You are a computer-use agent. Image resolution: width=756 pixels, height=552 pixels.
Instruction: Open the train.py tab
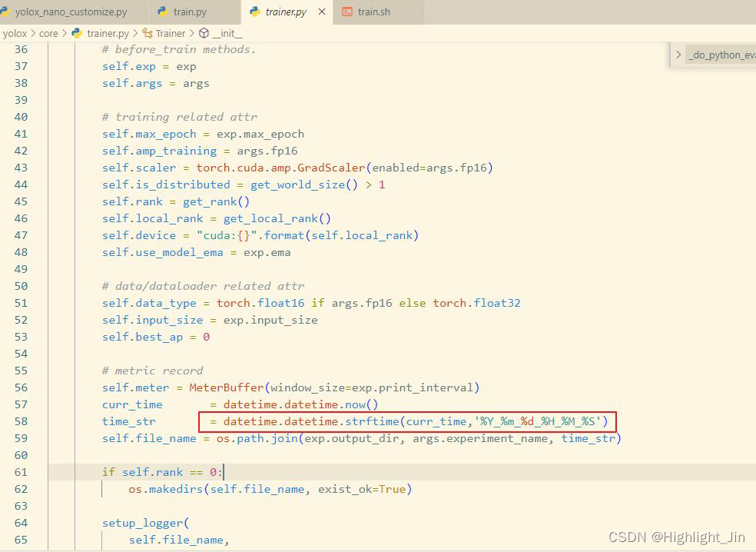pos(190,12)
